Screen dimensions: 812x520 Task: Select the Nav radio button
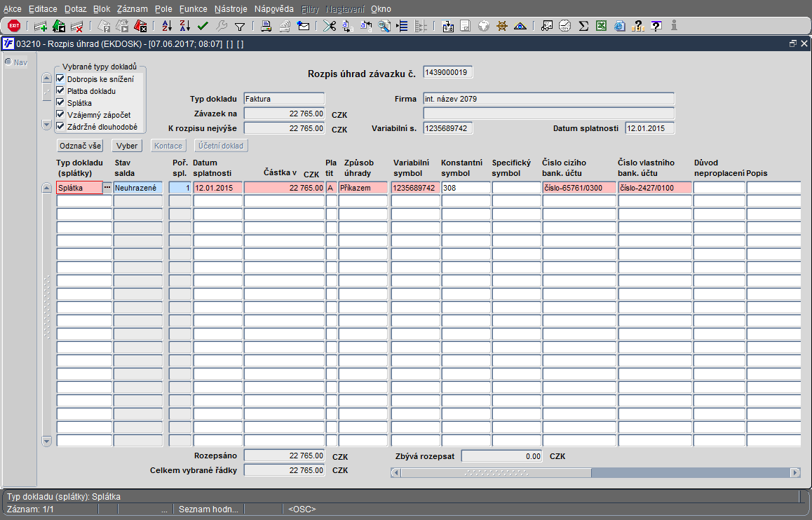click(x=8, y=62)
